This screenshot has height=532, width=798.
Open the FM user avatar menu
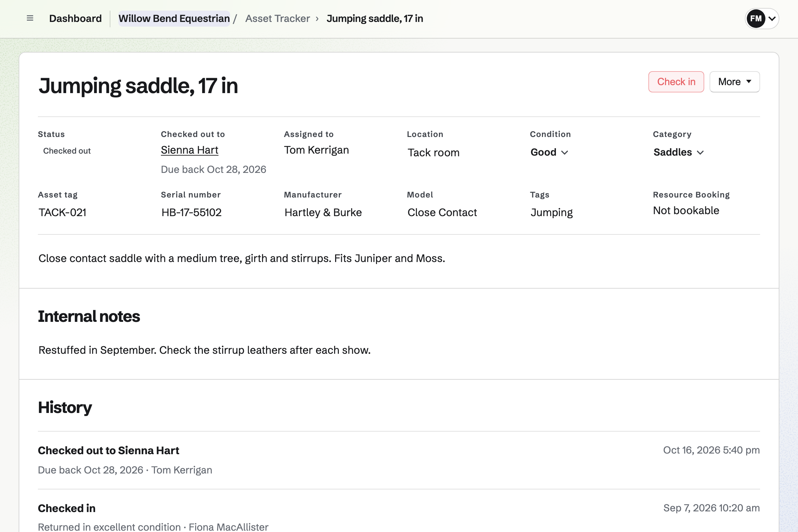click(x=762, y=18)
